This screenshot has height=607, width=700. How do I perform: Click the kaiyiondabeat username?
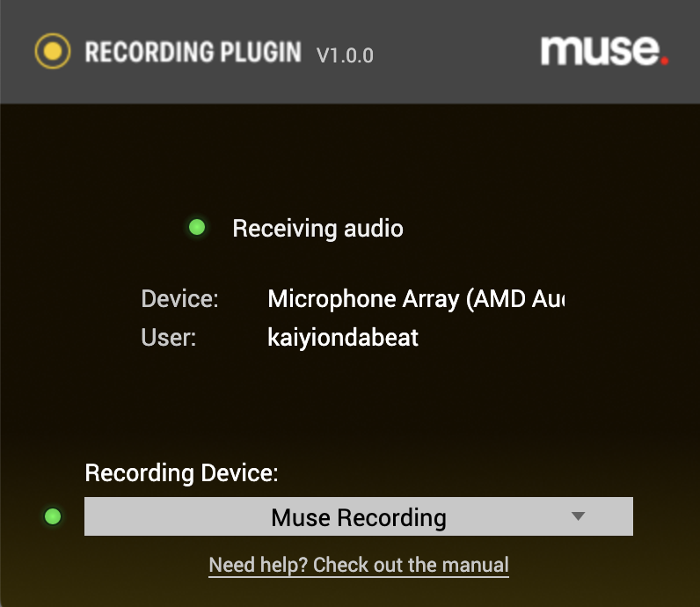pyautogui.click(x=343, y=337)
